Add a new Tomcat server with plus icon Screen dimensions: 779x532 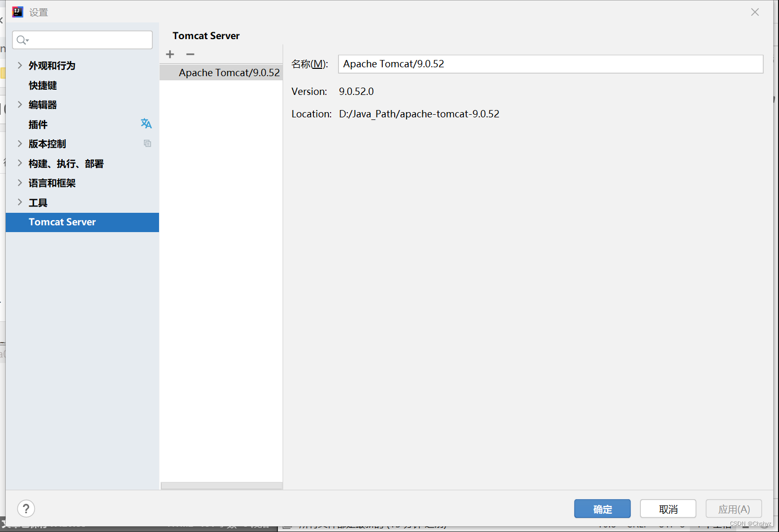170,54
